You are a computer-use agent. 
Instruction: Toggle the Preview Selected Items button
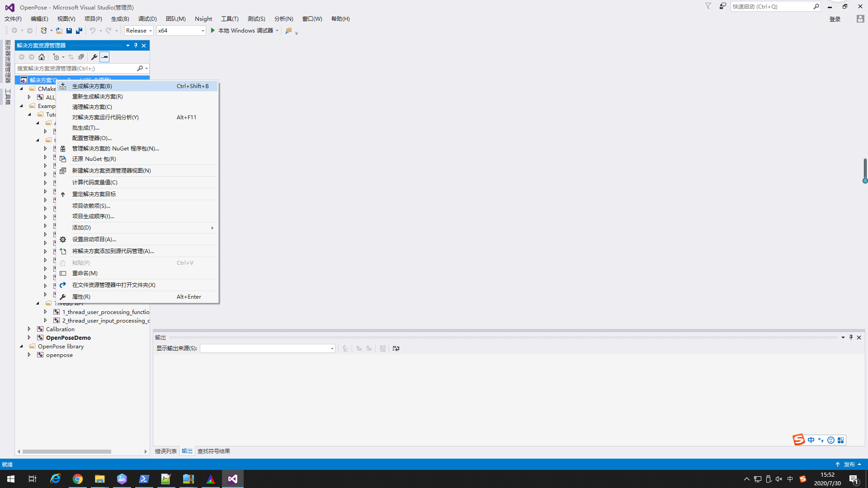point(104,57)
